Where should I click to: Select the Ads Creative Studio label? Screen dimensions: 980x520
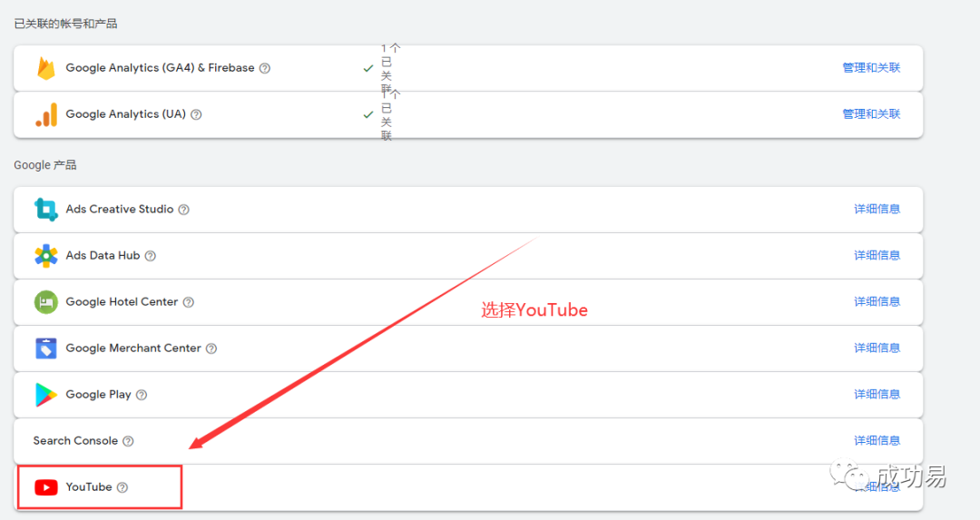(120, 209)
